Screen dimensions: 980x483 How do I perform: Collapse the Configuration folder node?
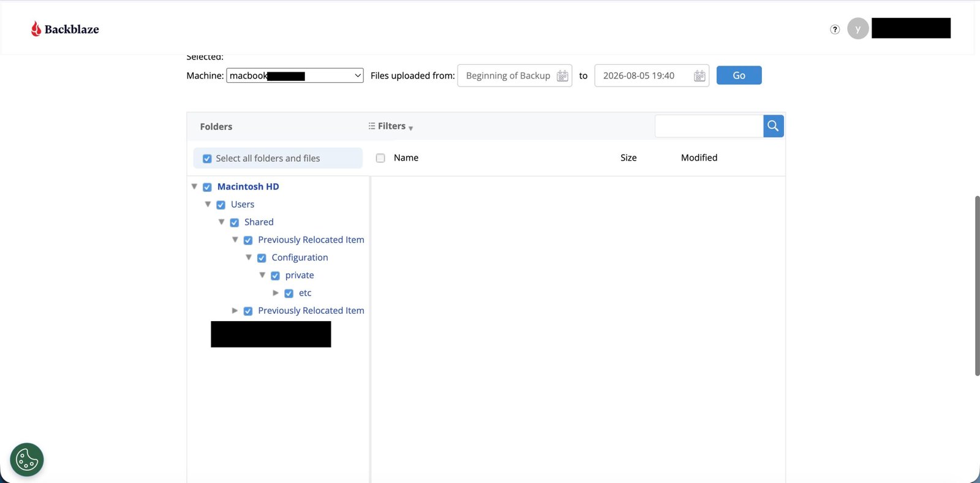coord(249,257)
